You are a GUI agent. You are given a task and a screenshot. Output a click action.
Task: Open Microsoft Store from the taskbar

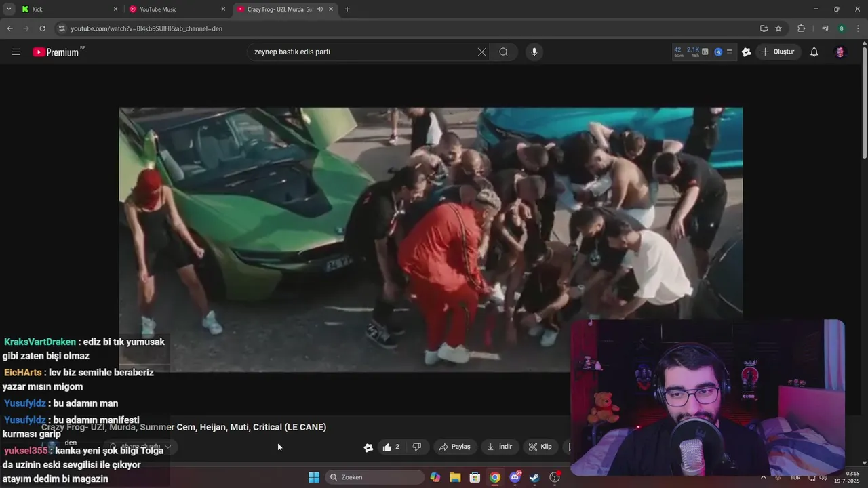[475, 477]
